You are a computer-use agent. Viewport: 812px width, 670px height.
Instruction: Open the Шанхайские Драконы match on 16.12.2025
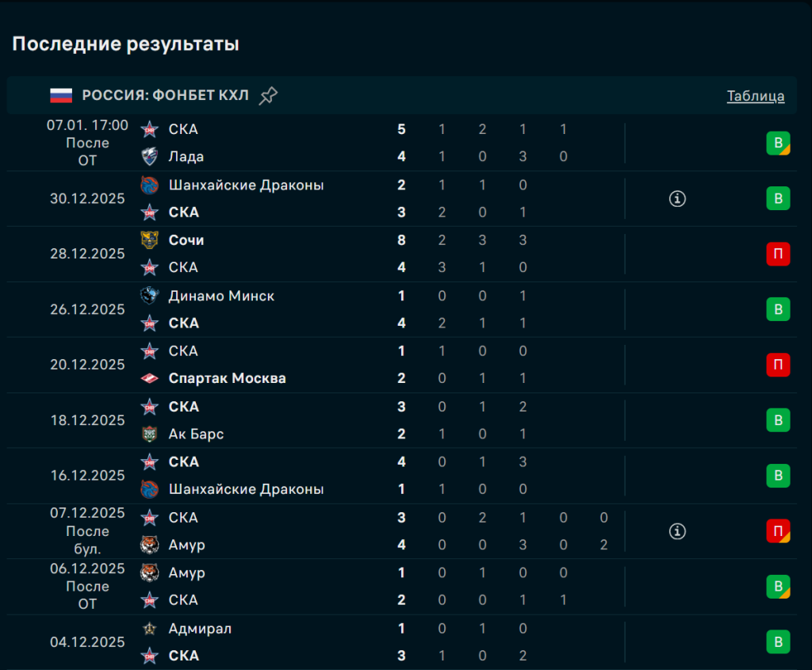(x=246, y=489)
